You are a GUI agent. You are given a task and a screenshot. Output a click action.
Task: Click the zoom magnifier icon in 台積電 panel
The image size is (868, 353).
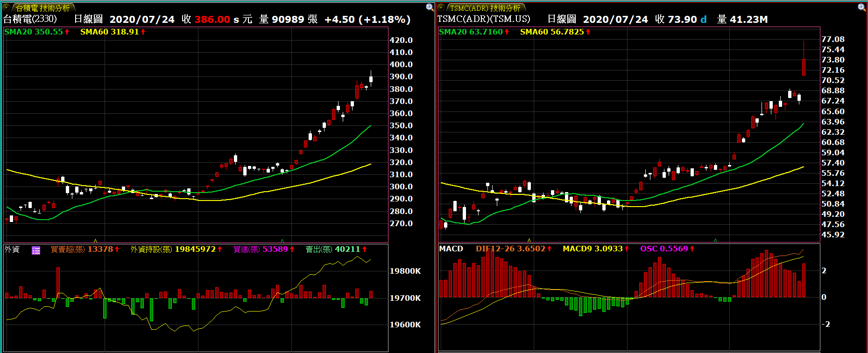pyautogui.click(x=430, y=7)
